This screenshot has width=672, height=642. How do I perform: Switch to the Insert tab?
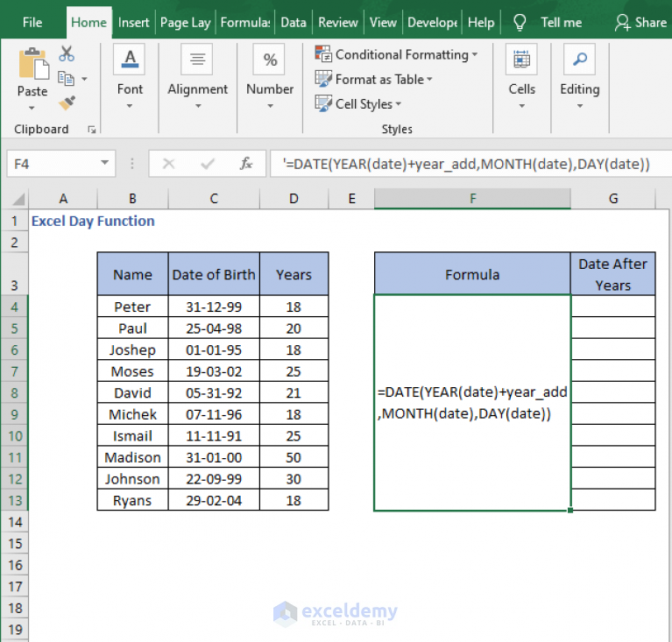pyautogui.click(x=133, y=22)
